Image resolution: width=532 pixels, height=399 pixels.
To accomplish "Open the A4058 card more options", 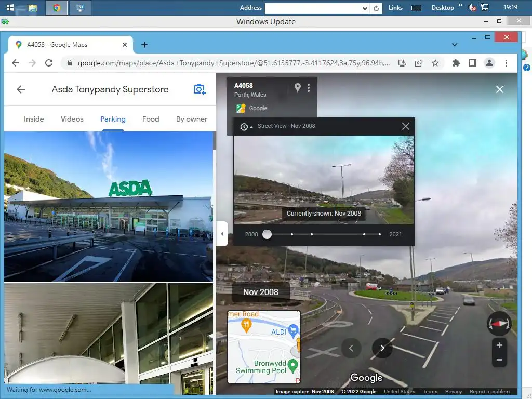I will click(x=309, y=88).
